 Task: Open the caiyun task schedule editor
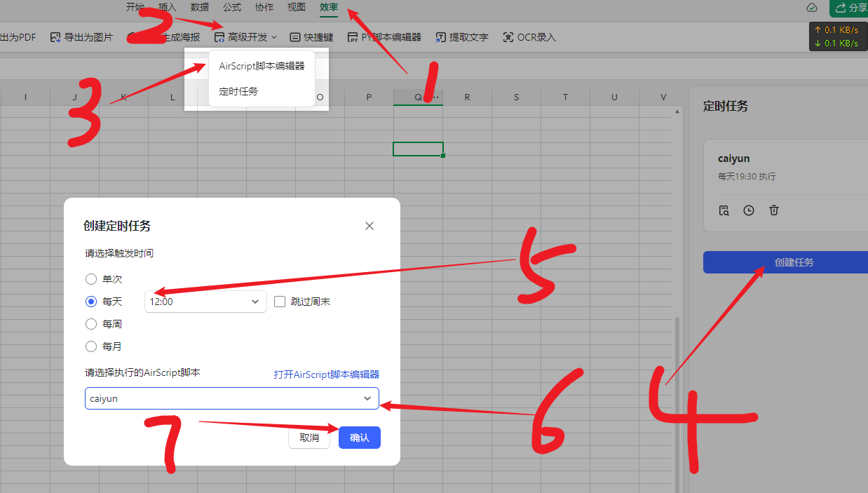coord(749,210)
